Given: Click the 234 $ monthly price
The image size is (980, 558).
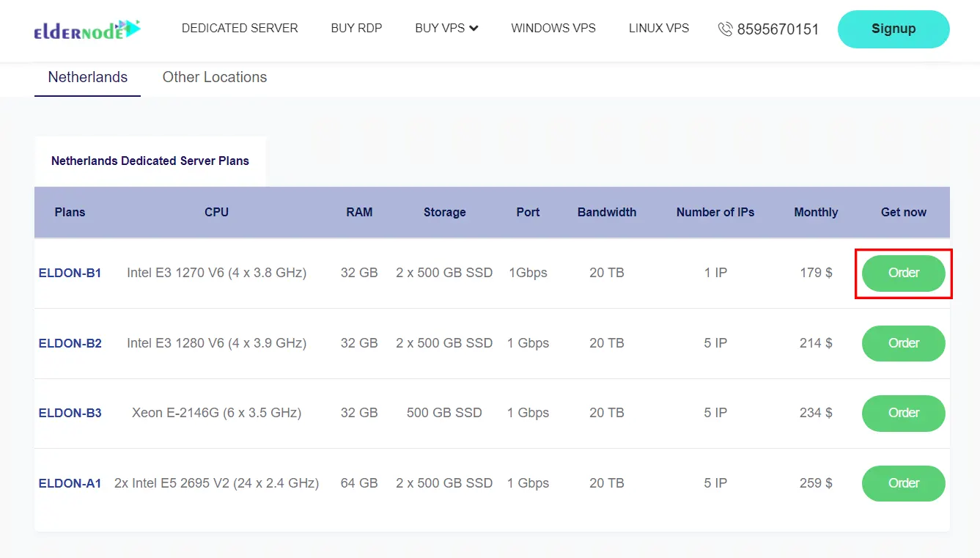Looking at the screenshot, I should [x=816, y=413].
